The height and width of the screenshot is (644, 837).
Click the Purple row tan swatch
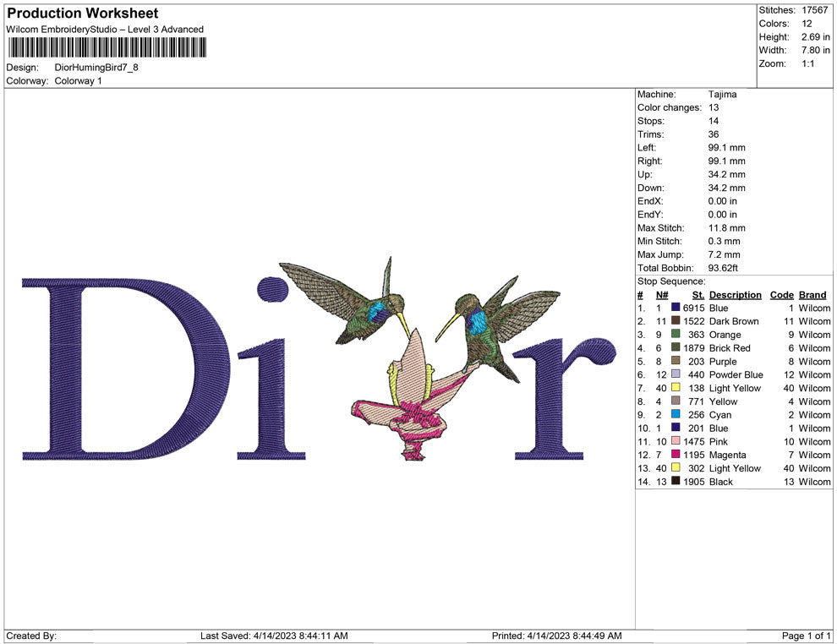click(x=676, y=360)
